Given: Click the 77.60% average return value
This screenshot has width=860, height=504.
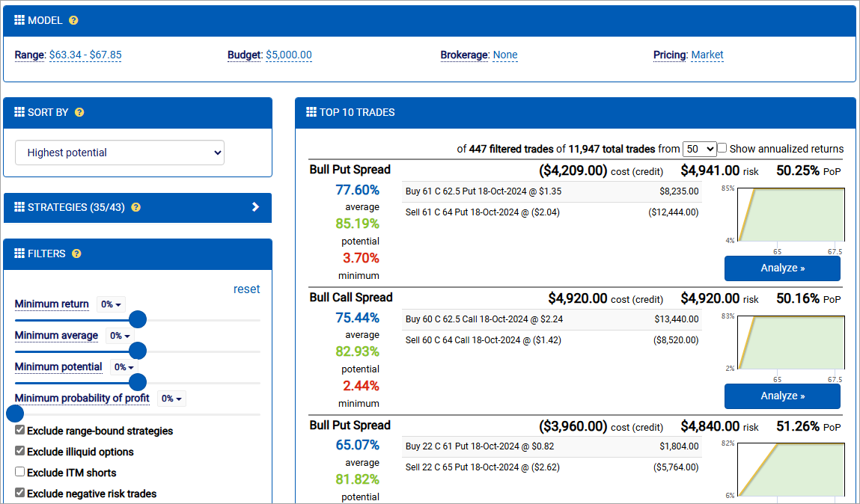Looking at the screenshot, I should coord(358,190).
